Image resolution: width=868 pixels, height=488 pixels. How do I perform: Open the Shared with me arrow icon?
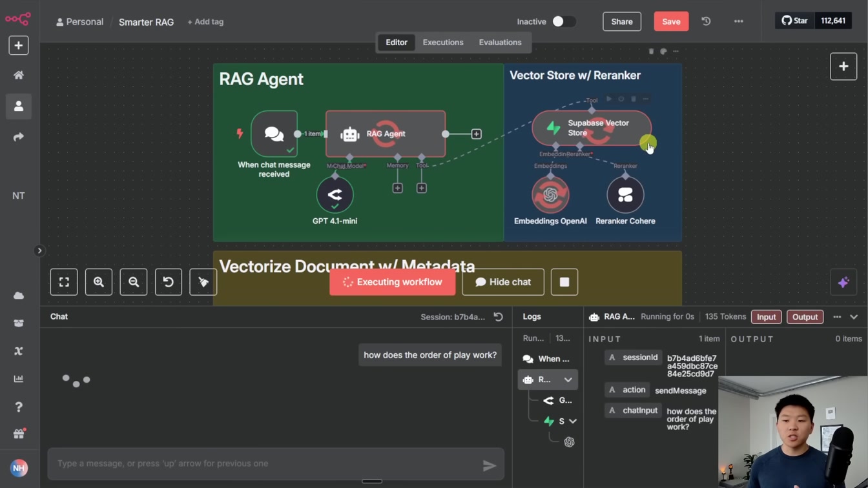(19, 137)
